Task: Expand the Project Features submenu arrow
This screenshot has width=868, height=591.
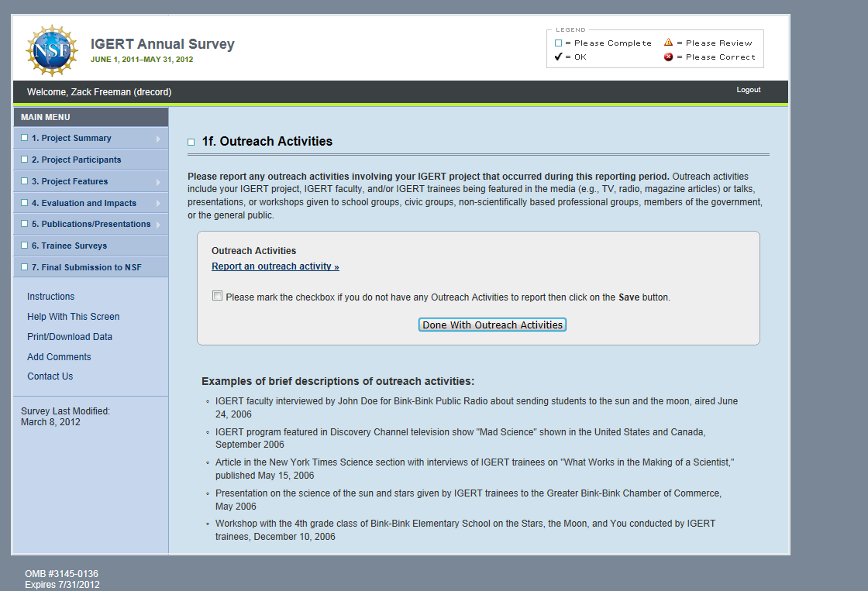Action: pos(158,182)
